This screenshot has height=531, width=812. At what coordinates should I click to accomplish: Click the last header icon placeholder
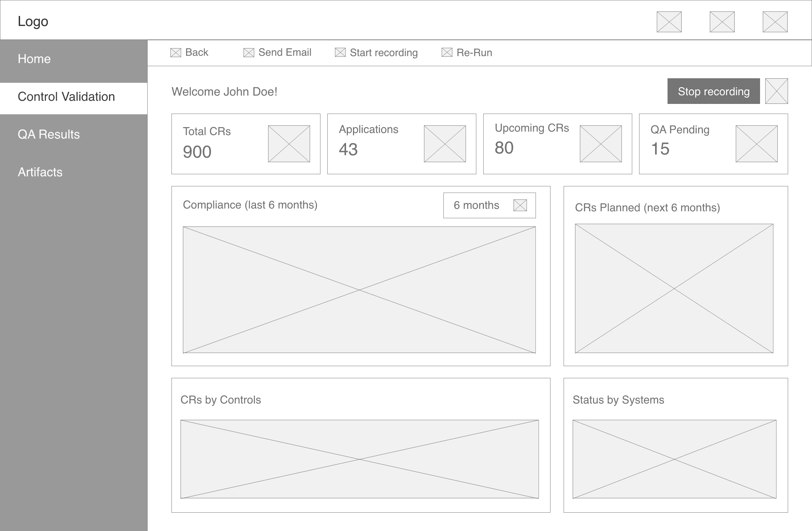coord(775,22)
